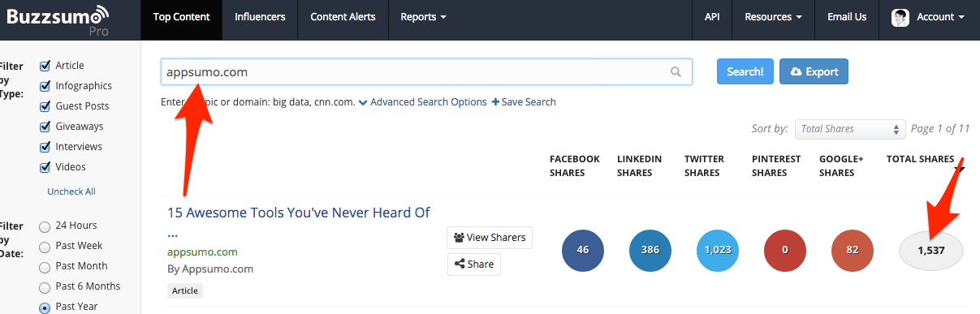Switch to the Top Content tab
This screenshot has height=314, width=980.
coord(181,17)
